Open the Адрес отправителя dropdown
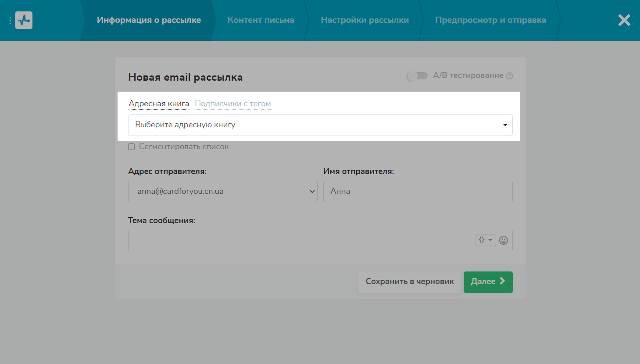 pos(222,192)
